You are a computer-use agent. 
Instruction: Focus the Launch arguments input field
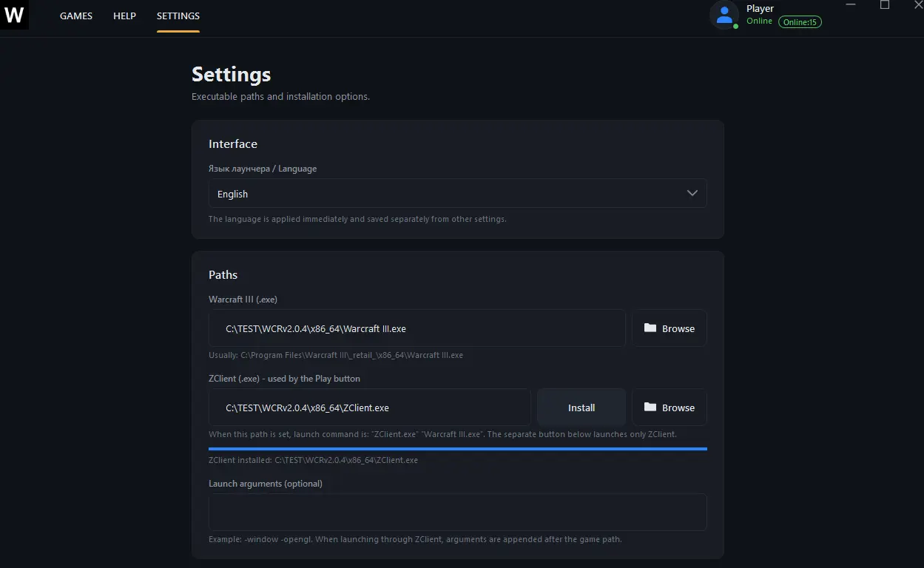click(458, 512)
